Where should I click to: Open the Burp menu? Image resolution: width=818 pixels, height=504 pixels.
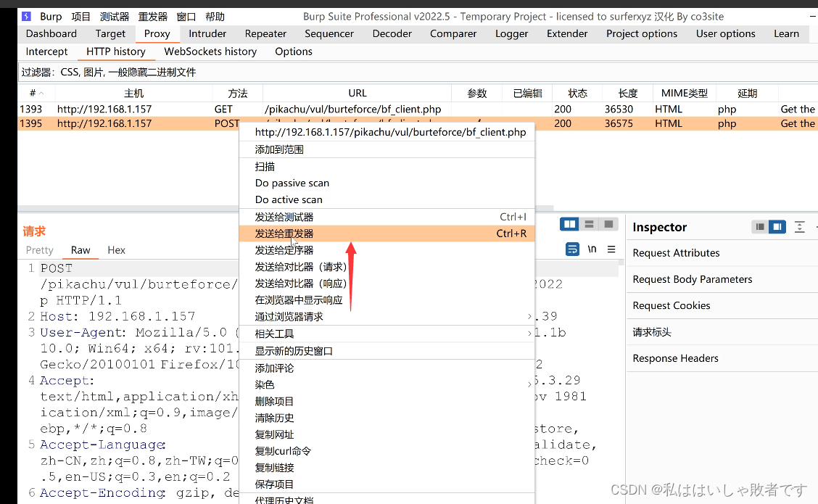click(51, 16)
